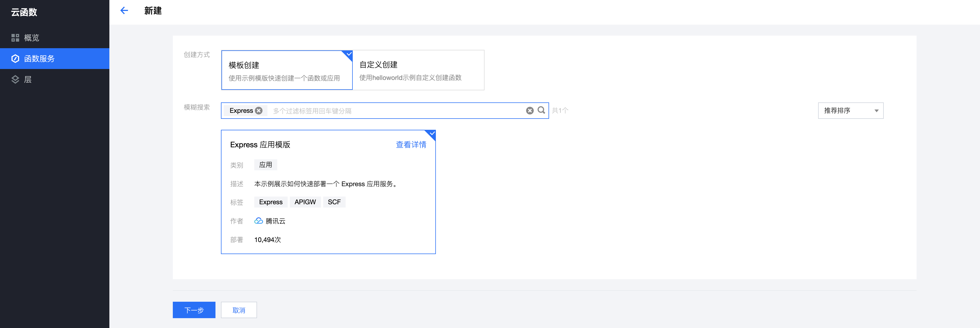Click the magnifier search icon

pos(541,110)
